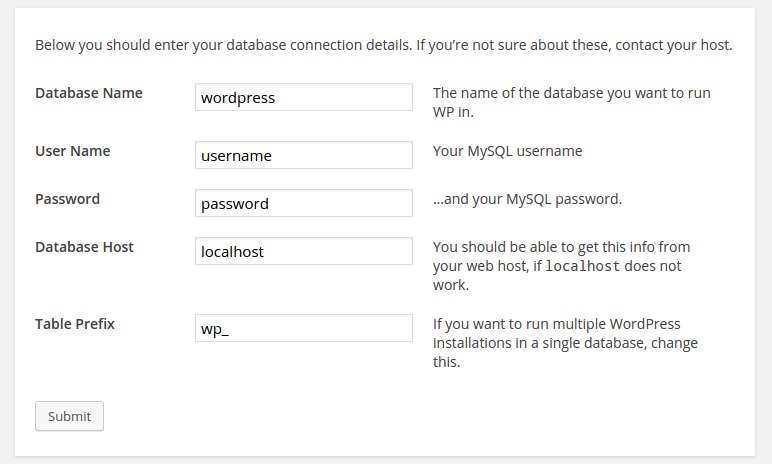Click the multiple WordPress installations description
Viewport: 772px width, 464px height.
tap(565, 343)
